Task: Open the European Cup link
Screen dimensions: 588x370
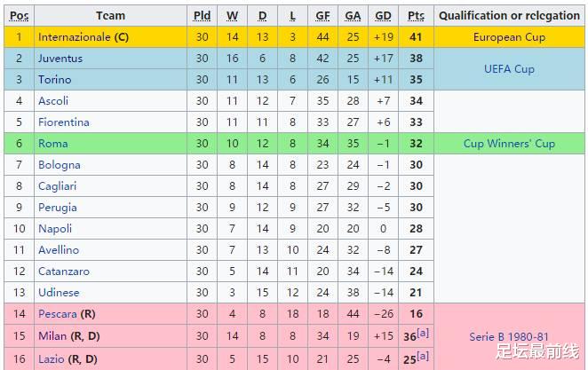Action: (509, 37)
